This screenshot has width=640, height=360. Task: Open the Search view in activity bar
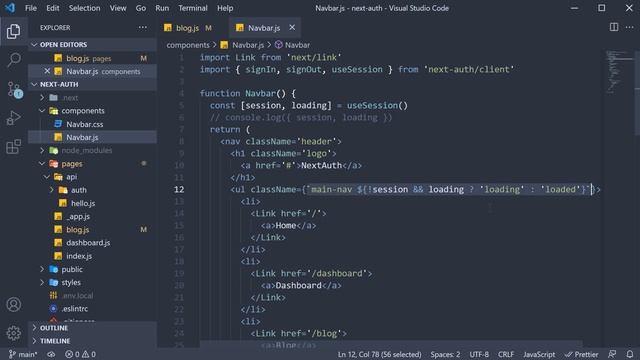pos(13,60)
